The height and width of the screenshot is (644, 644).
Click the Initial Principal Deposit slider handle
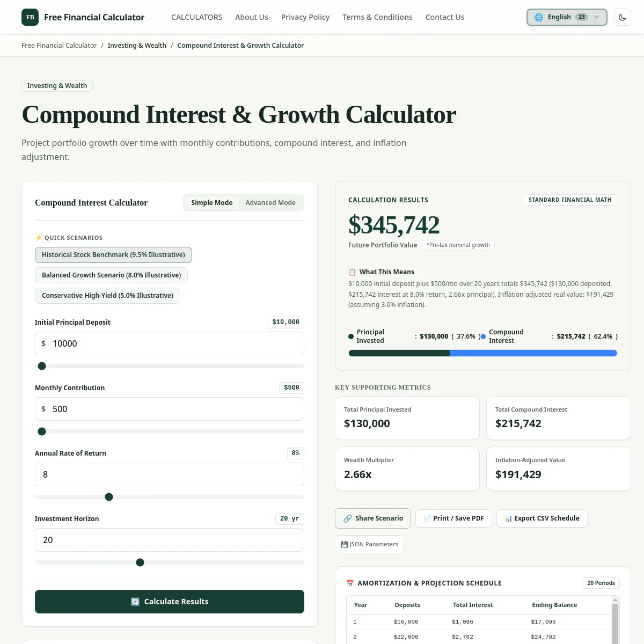coord(42,366)
